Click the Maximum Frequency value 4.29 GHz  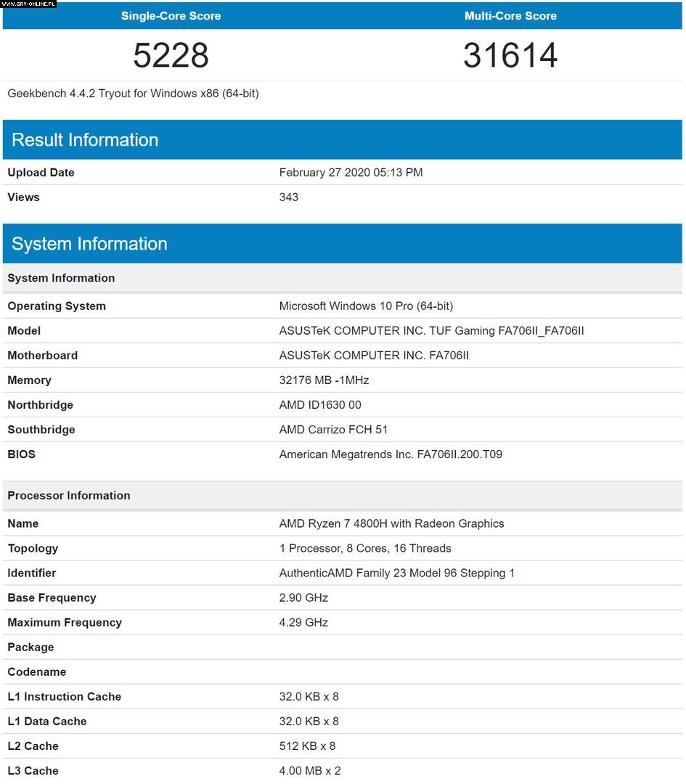click(303, 623)
